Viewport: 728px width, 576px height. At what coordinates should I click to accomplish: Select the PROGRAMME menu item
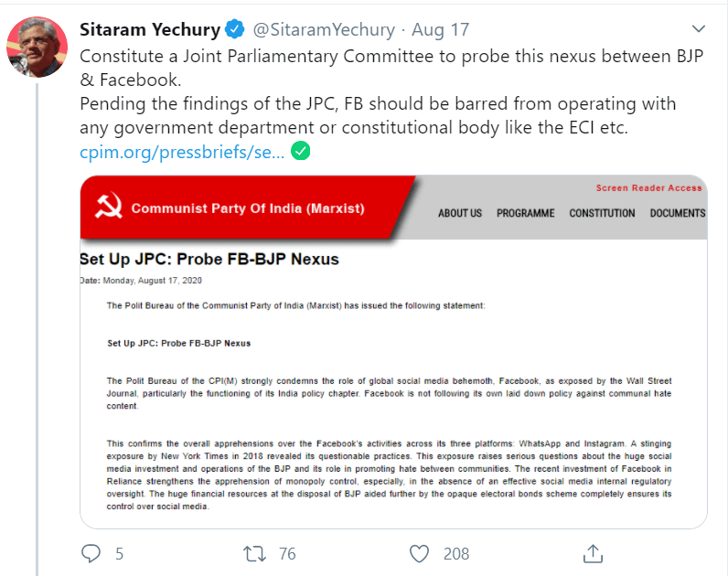(525, 214)
